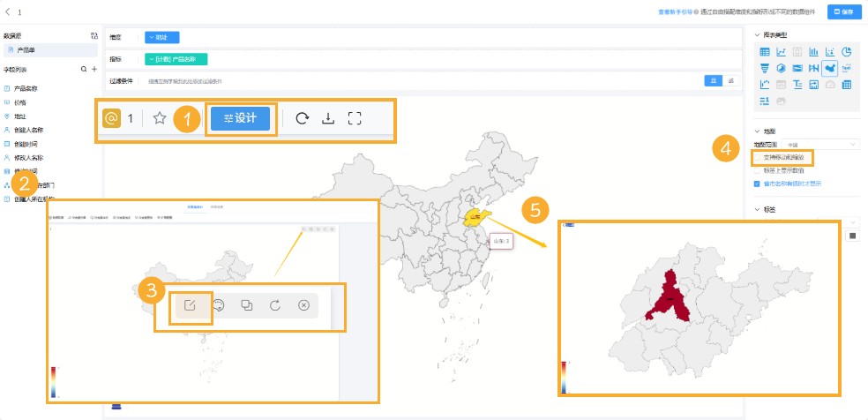The height and width of the screenshot is (420, 868).
Task: Open the 地址 dimension tag dropdown
Action: click(x=162, y=37)
